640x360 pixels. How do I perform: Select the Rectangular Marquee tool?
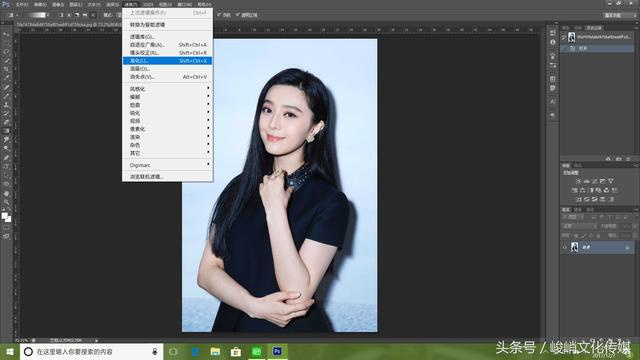coord(6,42)
